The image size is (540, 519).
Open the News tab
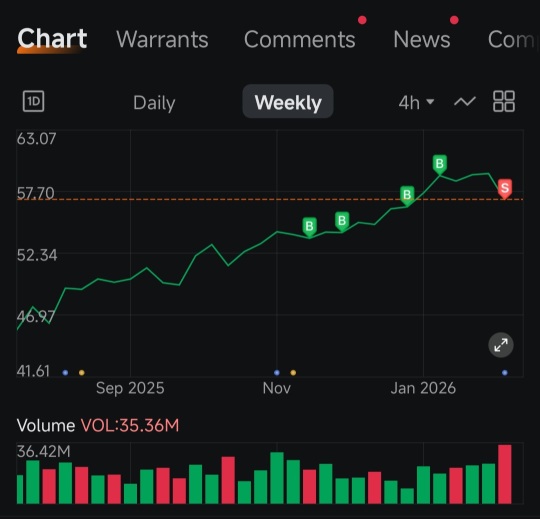422,39
